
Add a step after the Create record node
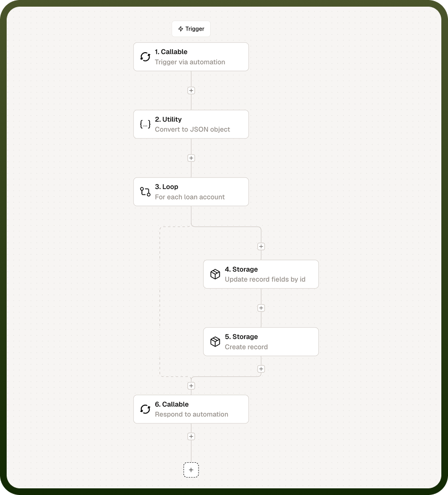[x=261, y=369]
